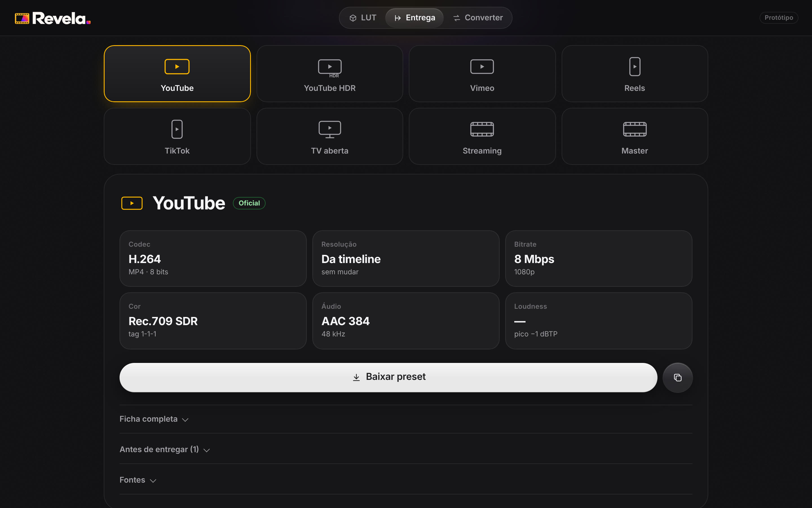Click the Cor Rec.709 SDR card

(x=213, y=321)
